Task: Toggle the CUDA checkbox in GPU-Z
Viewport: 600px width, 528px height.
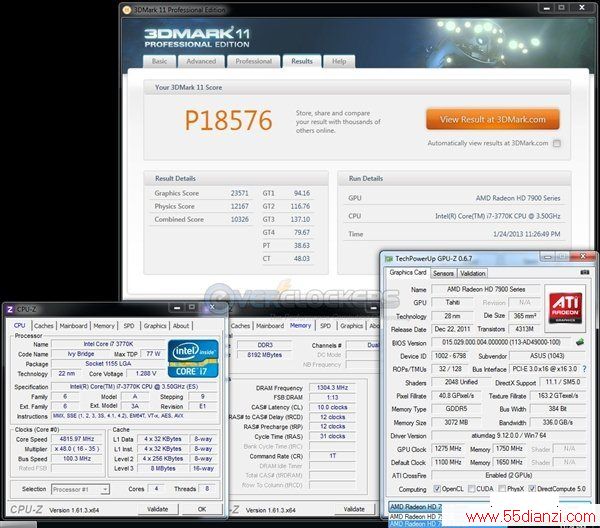Action: coord(471,489)
